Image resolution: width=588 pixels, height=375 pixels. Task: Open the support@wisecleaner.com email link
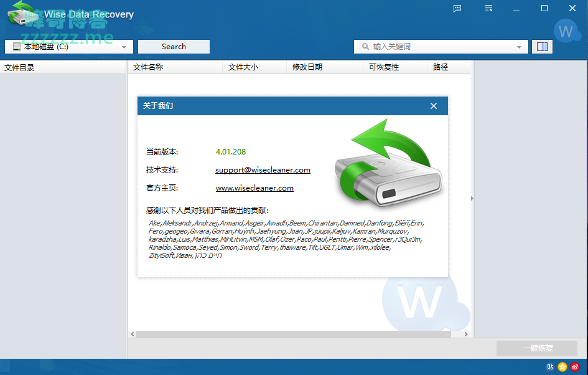point(263,170)
